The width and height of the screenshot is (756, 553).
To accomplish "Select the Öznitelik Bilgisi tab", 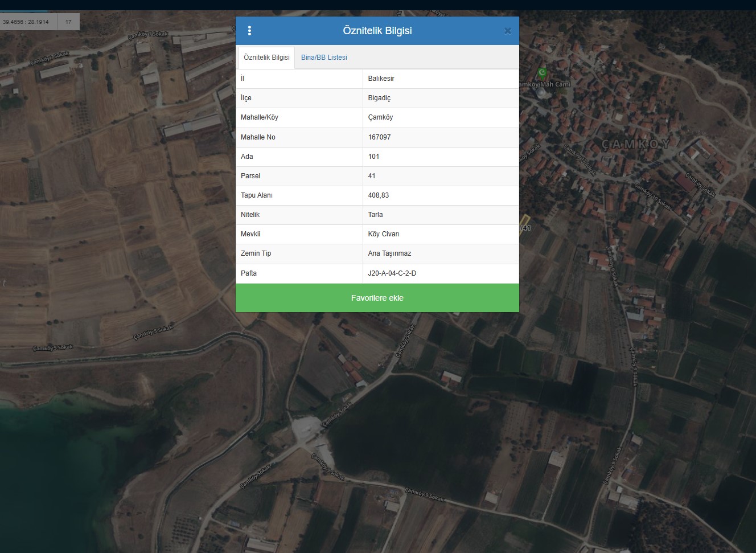I will point(266,58).
